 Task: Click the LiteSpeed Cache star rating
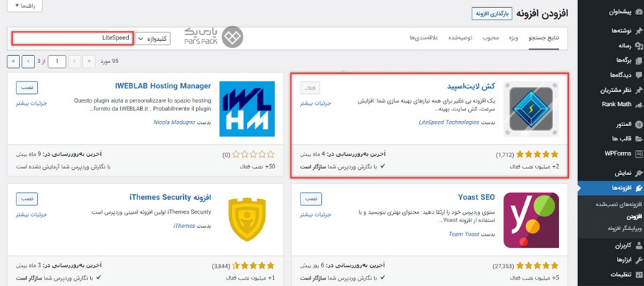(537, 155)
